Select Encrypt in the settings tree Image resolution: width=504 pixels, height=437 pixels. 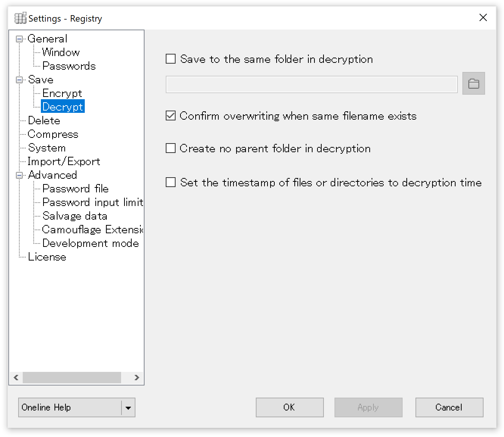pos(62,94)
